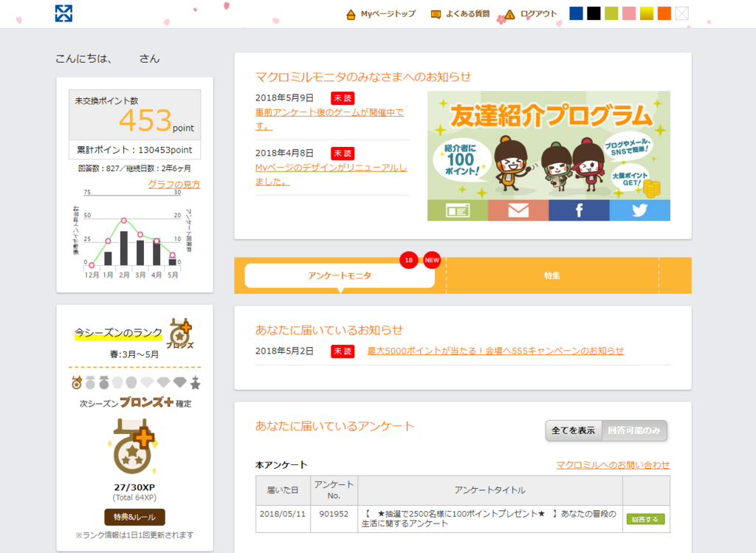This screenshot has height=553, width=756.
Task: Click the bronze medal icon beside 今シーズンのランク
Action: (x=181, y=333)
